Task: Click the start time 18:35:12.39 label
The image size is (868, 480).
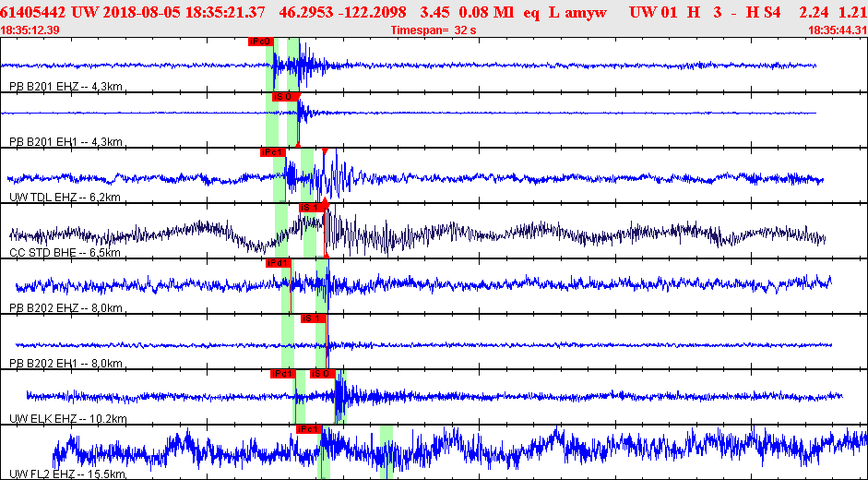Action: point(31,30)
